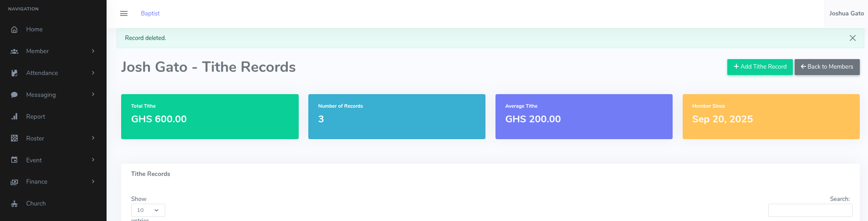Expand the Finance submenu arrow
The height and width of the screenshot is (221, 868).
pos(93,181)
